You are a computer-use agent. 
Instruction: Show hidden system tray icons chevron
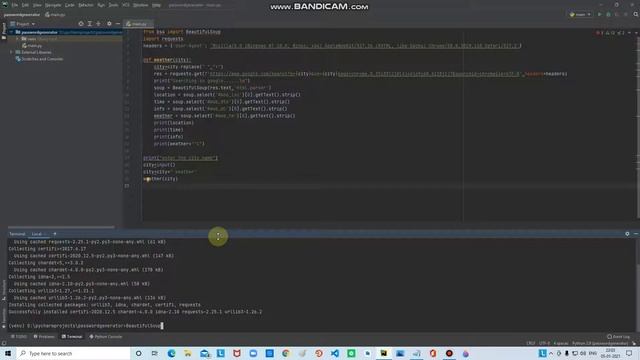(x=551, y=353)
